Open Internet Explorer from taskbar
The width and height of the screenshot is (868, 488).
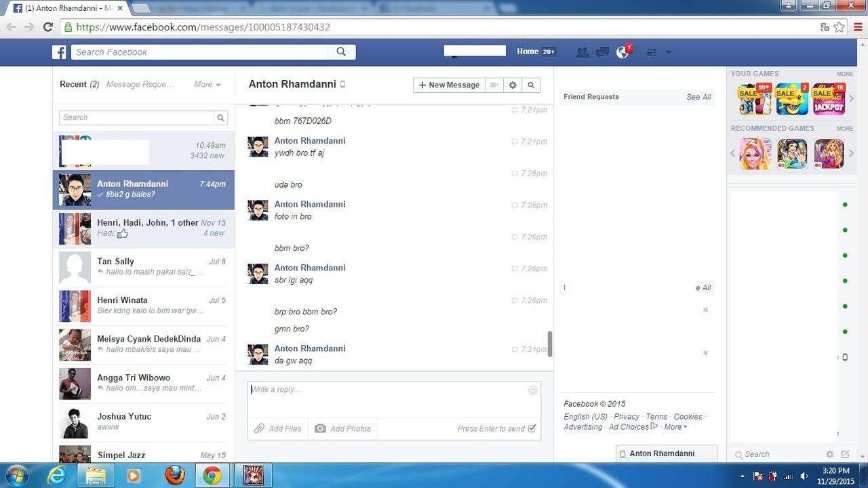[x=56, y=476]
